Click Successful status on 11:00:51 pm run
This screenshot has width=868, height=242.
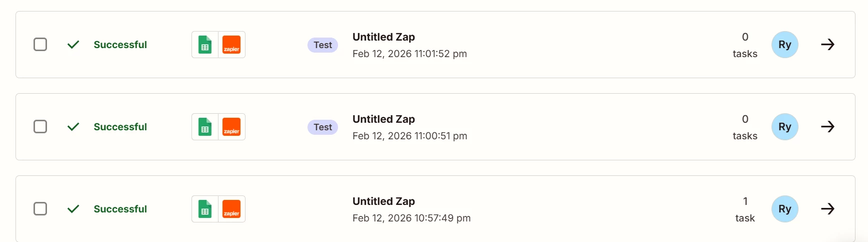(x=120, y=127)
